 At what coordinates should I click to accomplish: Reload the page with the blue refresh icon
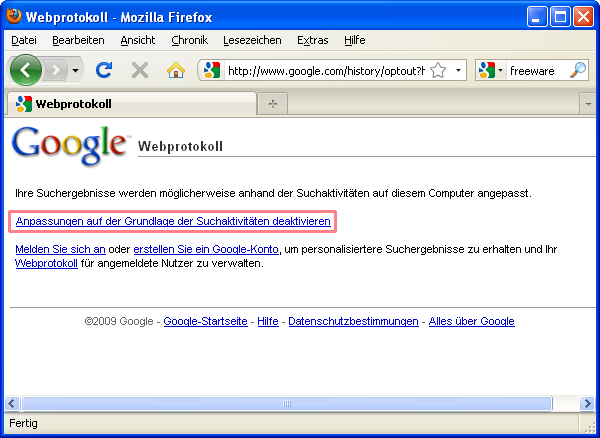pyautogui.click(x=104, y=70)
